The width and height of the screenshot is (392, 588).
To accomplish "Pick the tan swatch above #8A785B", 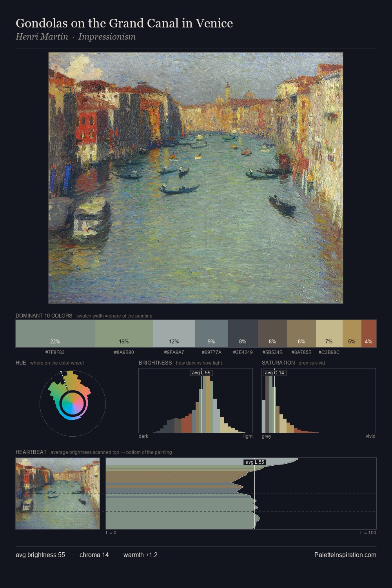I will (301, 334).
